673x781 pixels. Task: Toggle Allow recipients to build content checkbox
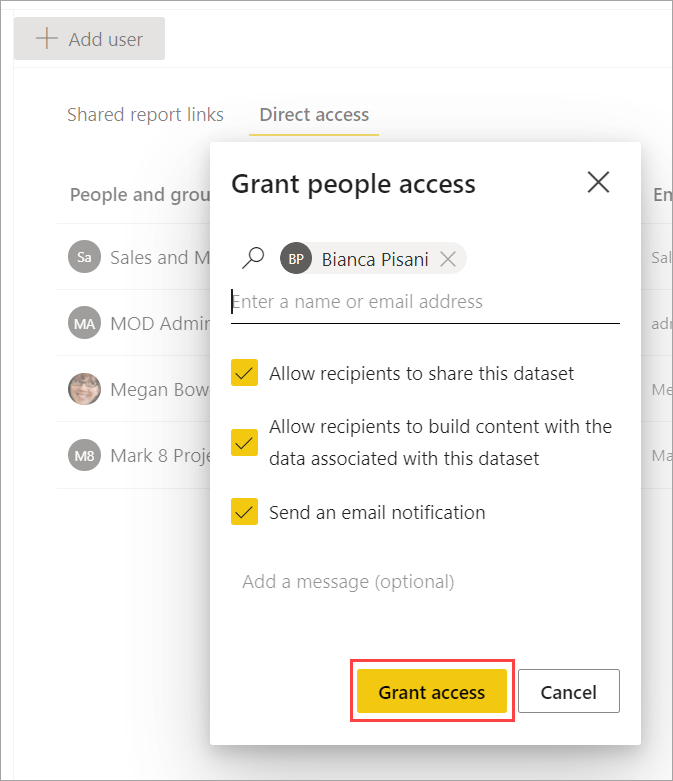click(x=244, y=442)
